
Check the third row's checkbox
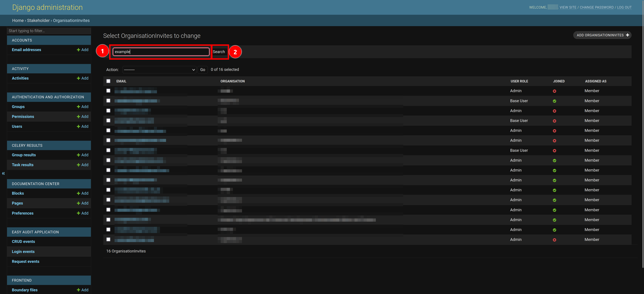[108, 110]
